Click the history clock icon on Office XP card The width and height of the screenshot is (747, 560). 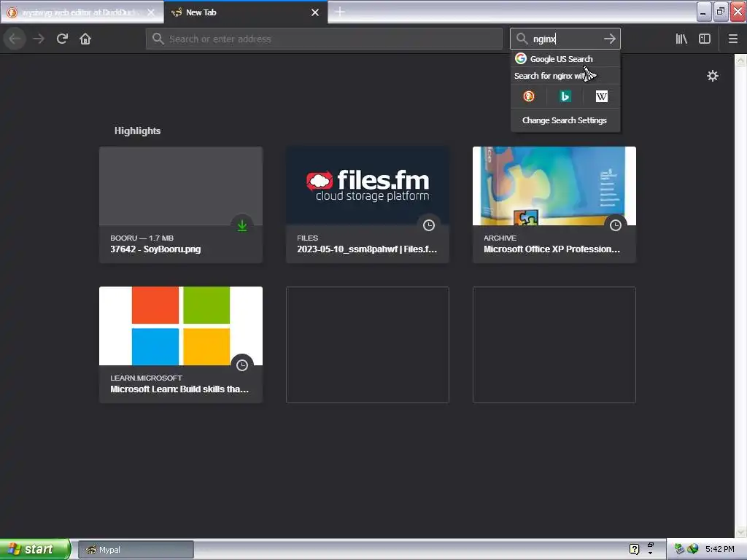click(616, 225)
